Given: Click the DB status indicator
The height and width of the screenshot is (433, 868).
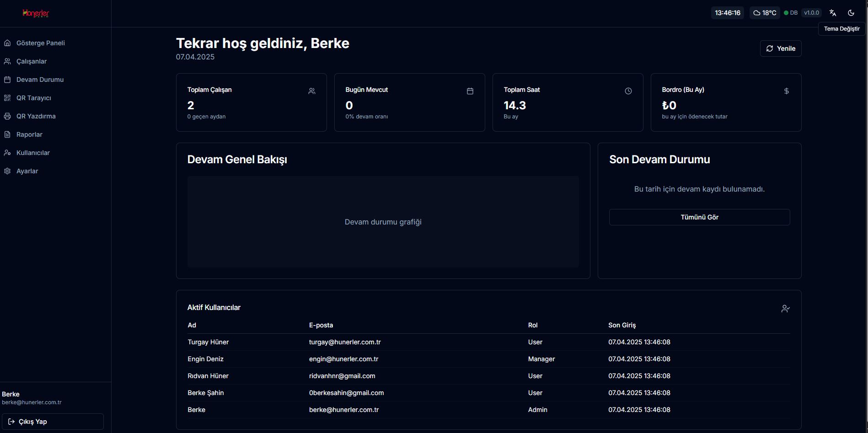Looking at the screenshot, I should point(791,13).
